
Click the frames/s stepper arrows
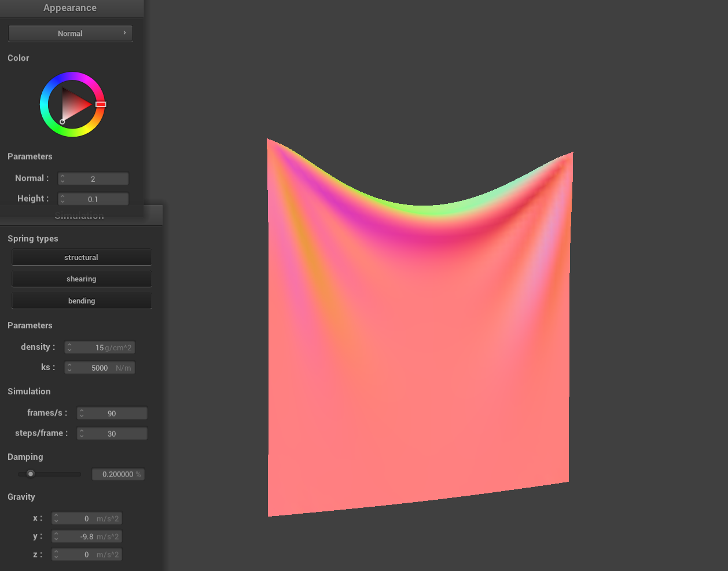(x=82, y=413)
